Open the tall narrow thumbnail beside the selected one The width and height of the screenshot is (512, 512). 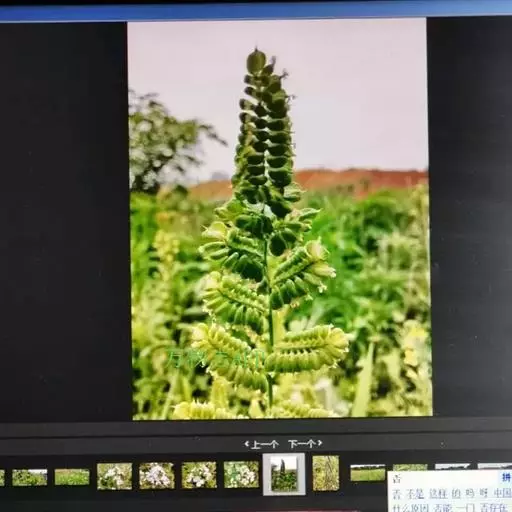(326, 473)
